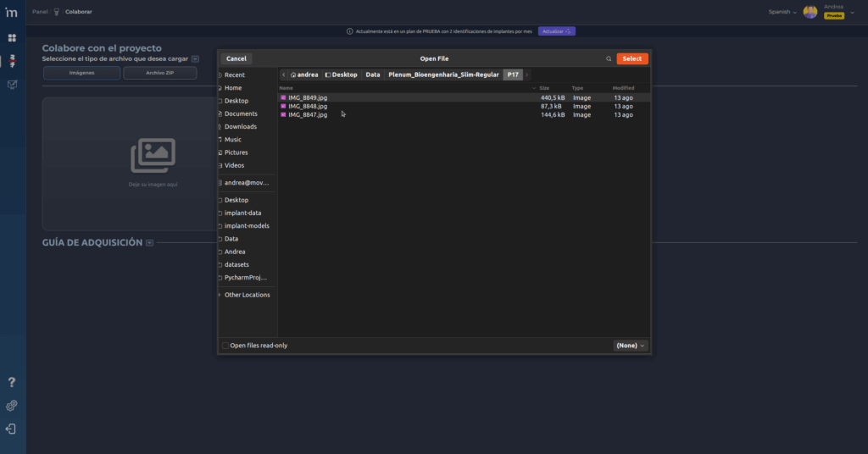Select the Imágenes tab
Image resolution: width=868 pixels, height=454 pixels.
coord(81,73)
